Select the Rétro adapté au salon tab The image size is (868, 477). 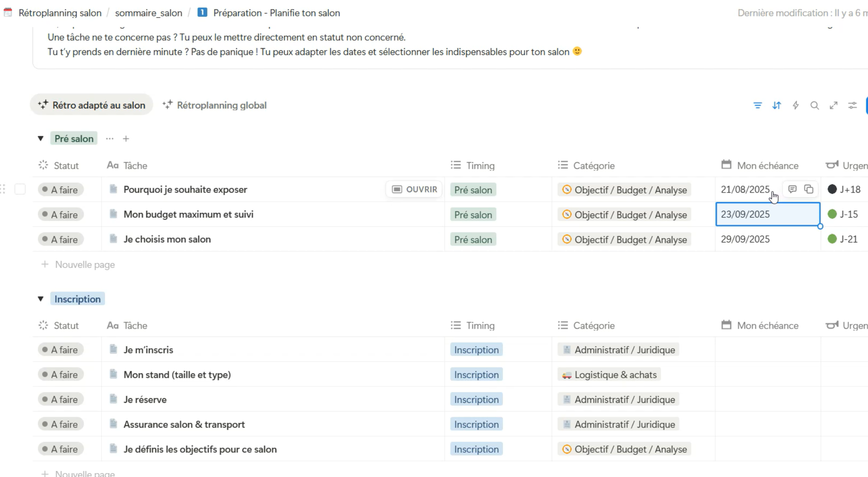(x=92, y=105)
